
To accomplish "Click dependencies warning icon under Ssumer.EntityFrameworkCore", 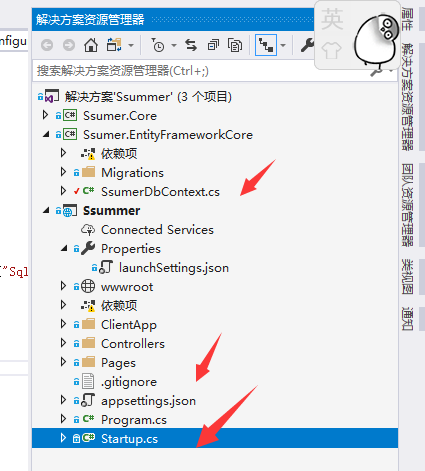I will click(x=88, y=154).
